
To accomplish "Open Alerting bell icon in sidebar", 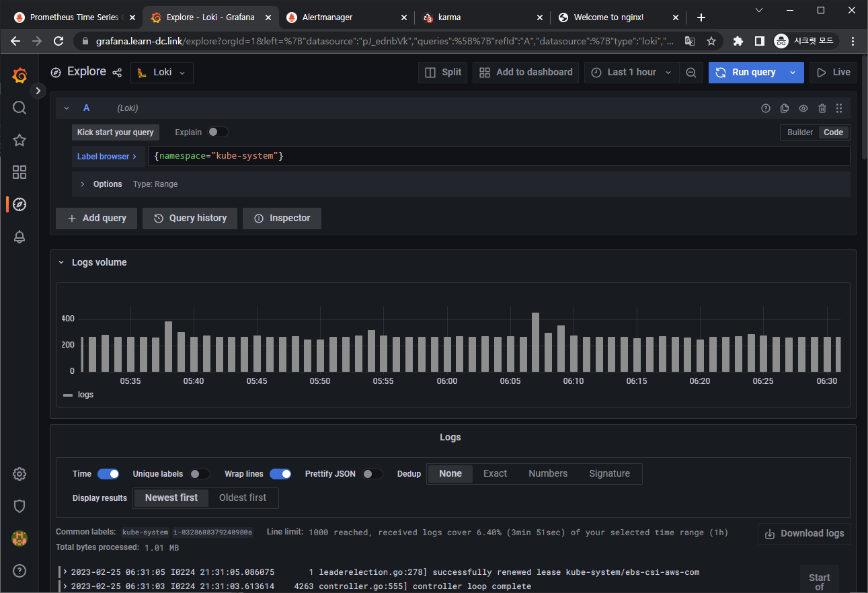I will click(19, 237).
